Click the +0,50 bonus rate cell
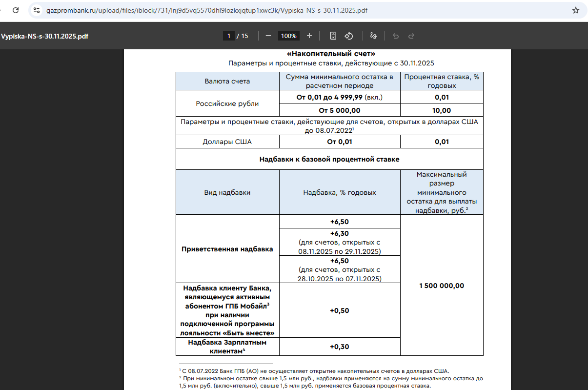This screenshot has height=390, width=588. click(339, 310)
